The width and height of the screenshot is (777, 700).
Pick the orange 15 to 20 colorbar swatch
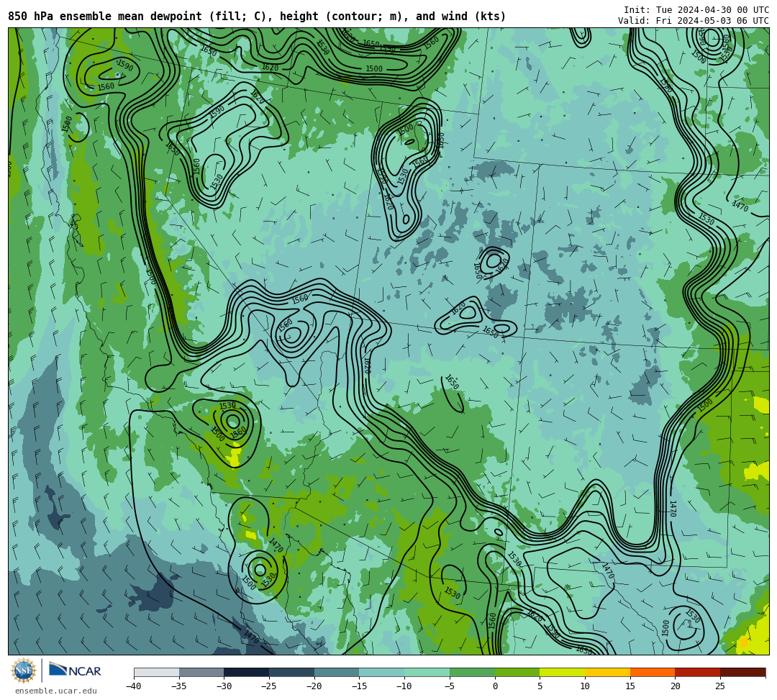click(x=653, y=672)
